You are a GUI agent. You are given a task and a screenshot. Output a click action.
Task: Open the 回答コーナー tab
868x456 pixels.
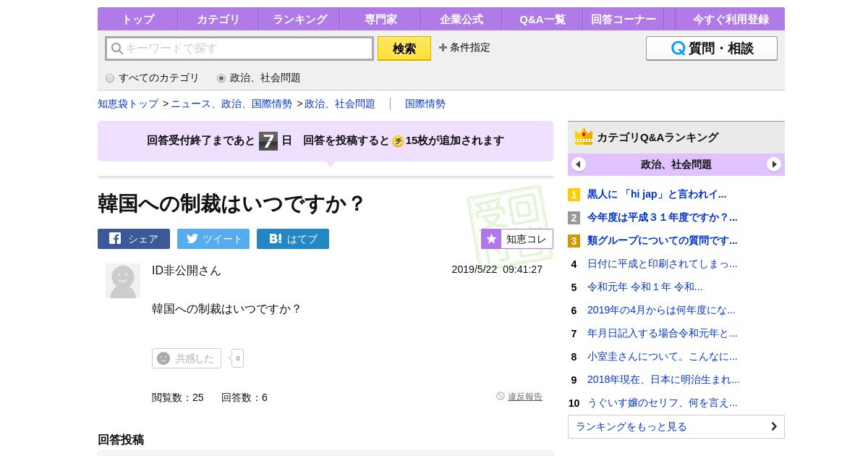click(624, 20)
